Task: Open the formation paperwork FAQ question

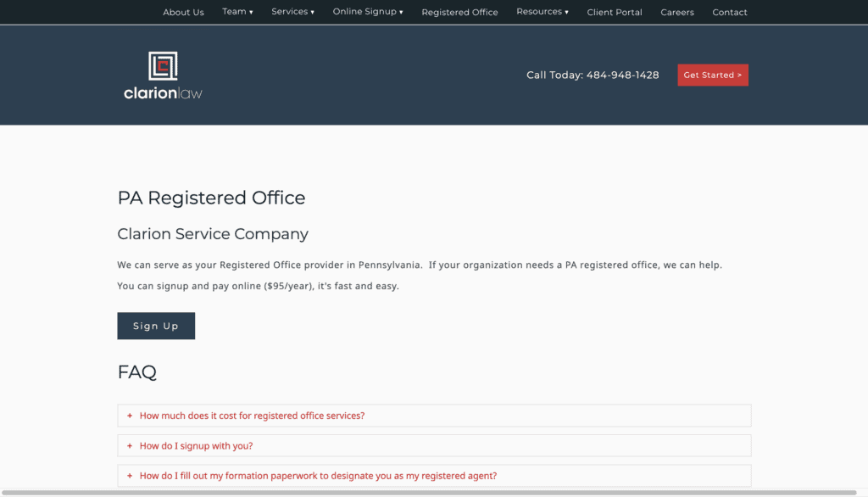Action: point(318,476)
